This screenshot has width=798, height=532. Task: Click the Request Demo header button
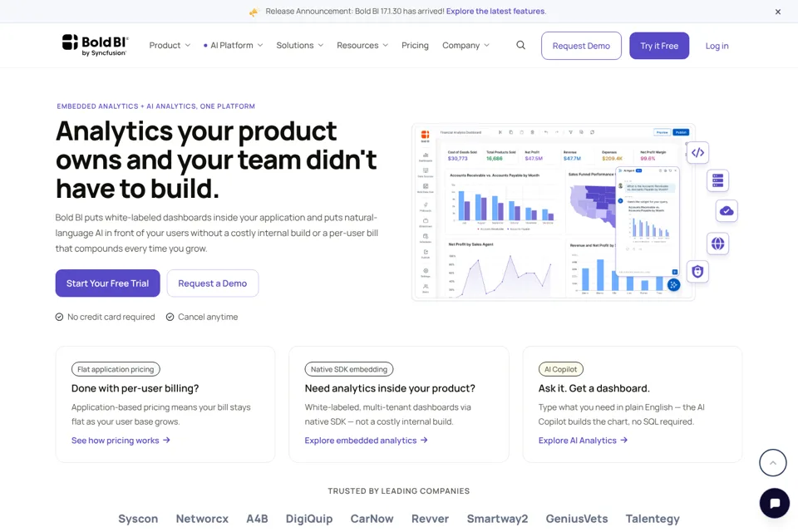point(581,46)
